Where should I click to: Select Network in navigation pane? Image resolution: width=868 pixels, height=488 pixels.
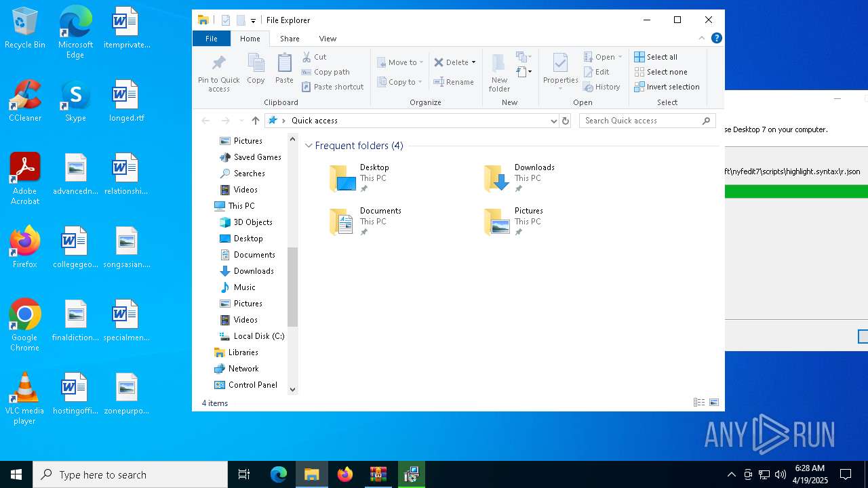(x=243, y=369)
